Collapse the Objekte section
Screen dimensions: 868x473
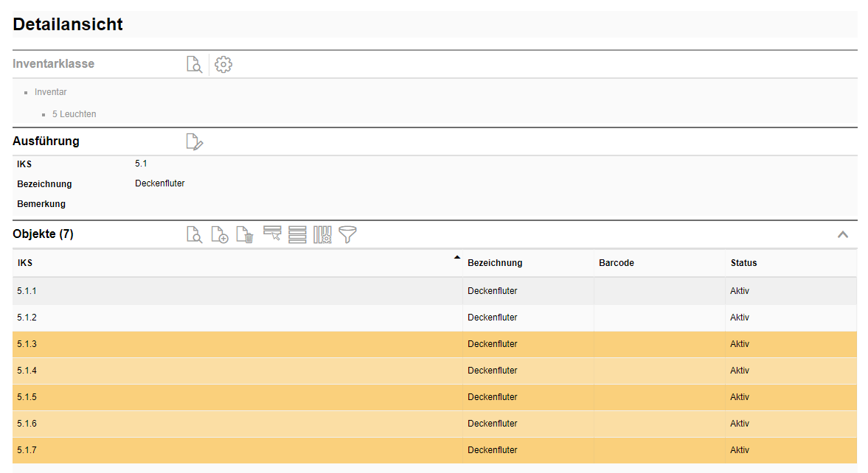pos(843,234)
